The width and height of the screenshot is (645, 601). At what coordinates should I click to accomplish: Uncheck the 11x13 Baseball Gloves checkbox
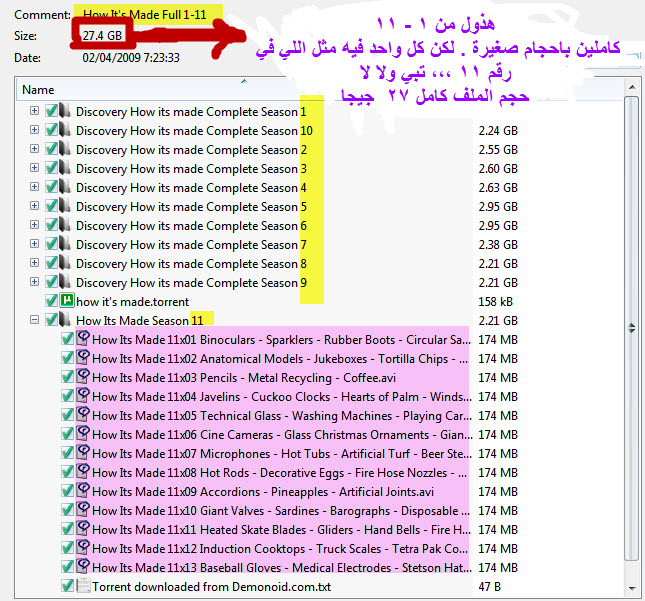tap(67, 566)
